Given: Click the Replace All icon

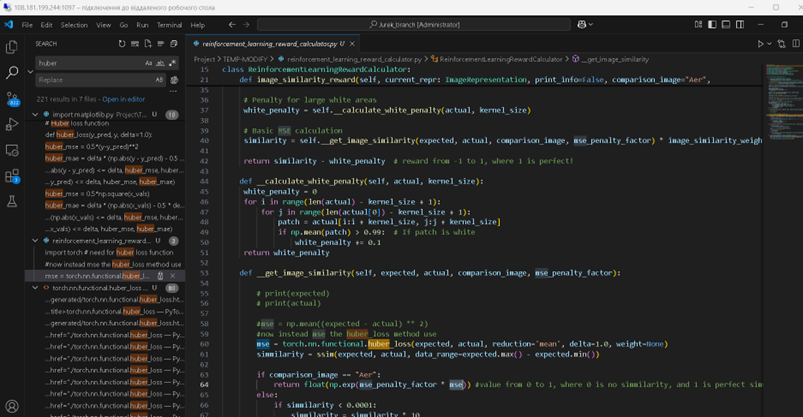Looking at the screenshot, I should pos(175,80).
